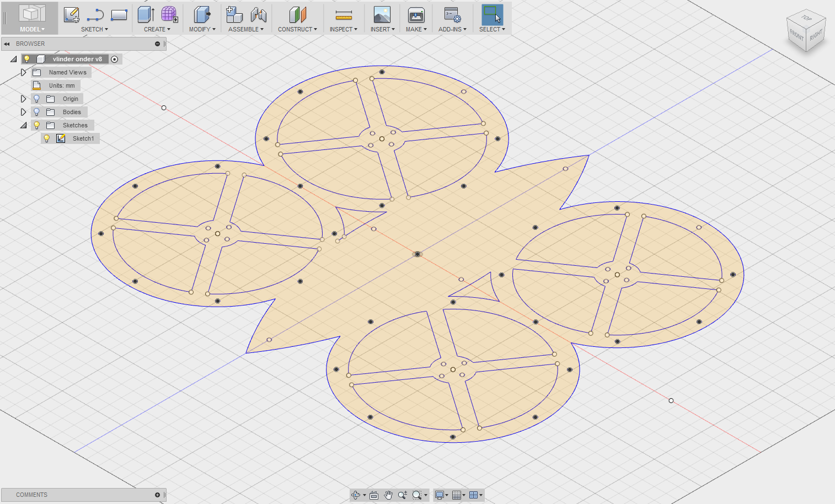Click the Orbit navigation icon

356,495
